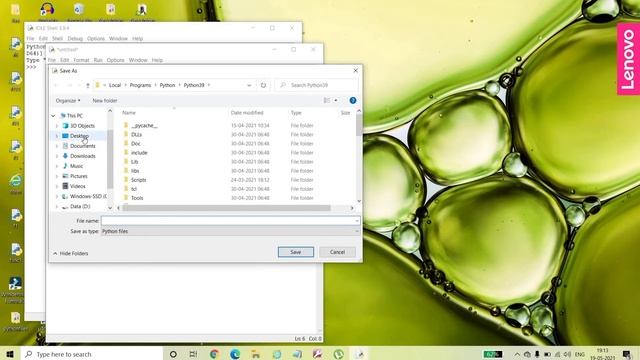
Task: Open the address bar history dropdown
Action: [x=249, y=85]
